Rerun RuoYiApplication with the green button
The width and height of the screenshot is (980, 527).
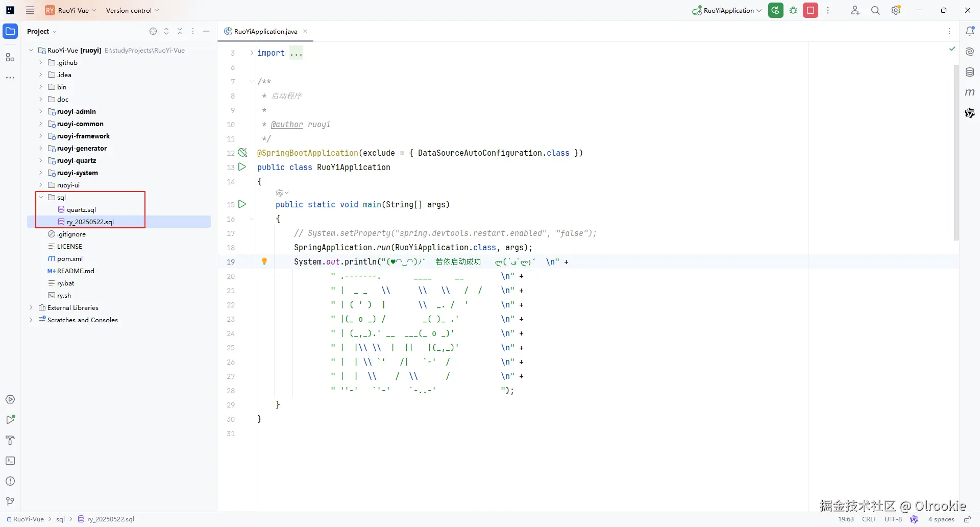click(x=776, y=10)
